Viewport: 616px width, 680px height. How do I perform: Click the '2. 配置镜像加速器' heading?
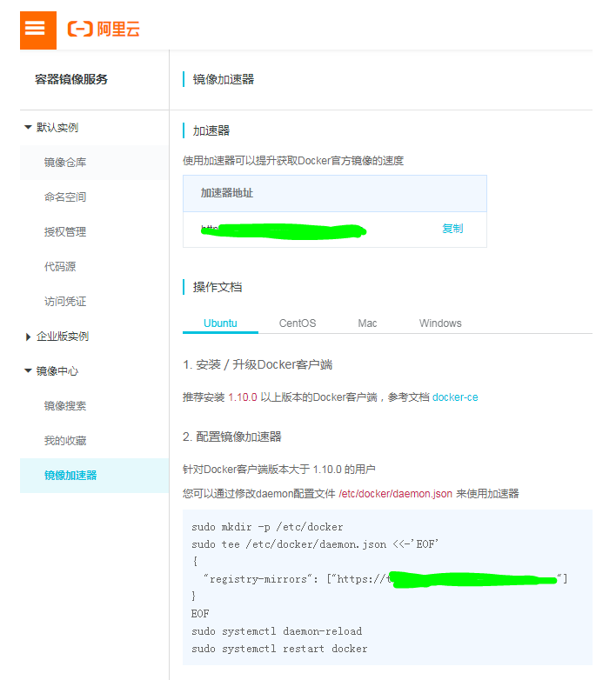tap(232, 437)
